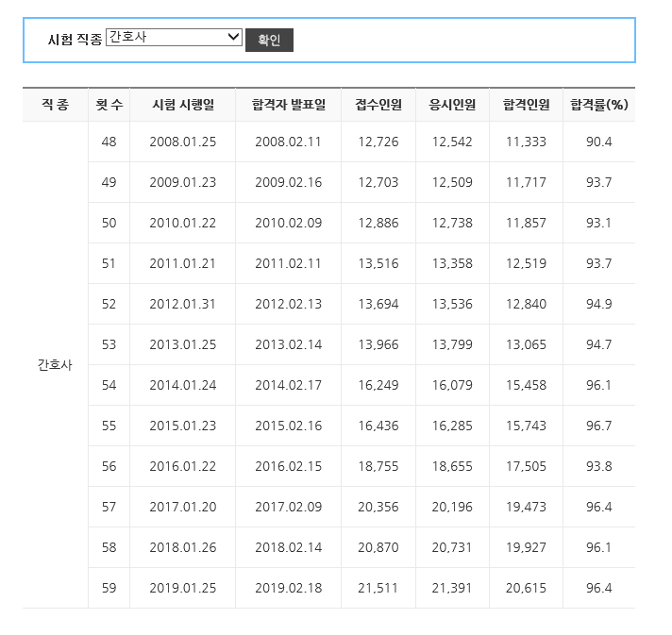Click exam date 2011.01.21

tap(183, 263)
